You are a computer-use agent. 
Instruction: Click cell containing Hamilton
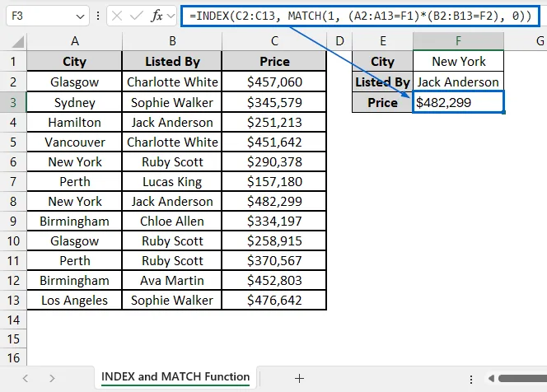pos(75,122)
